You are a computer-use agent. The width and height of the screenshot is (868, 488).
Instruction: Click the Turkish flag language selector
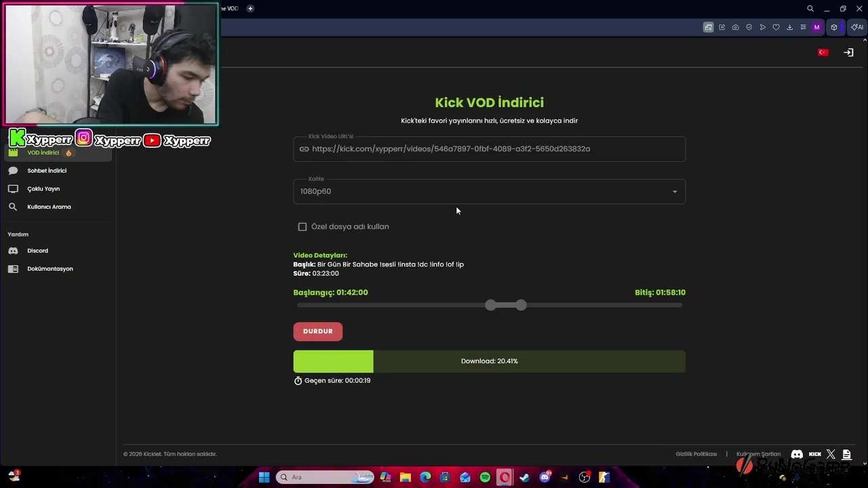click(x=823, y=52)
